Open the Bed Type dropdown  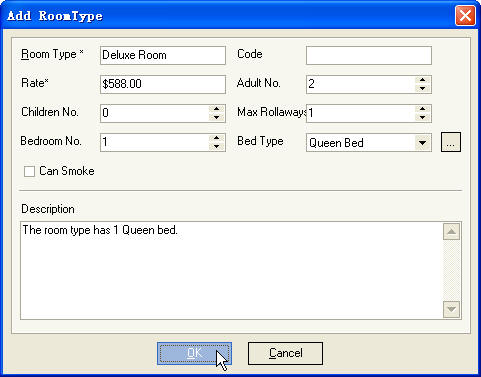(422, 143)
